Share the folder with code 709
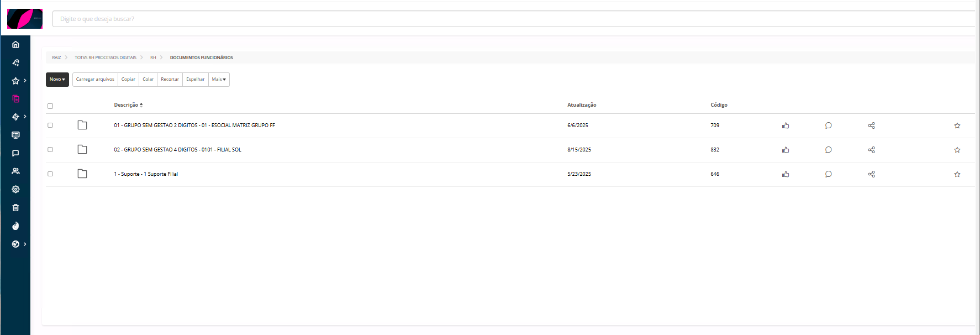This screenshot has width=980, height=335. 872,125
